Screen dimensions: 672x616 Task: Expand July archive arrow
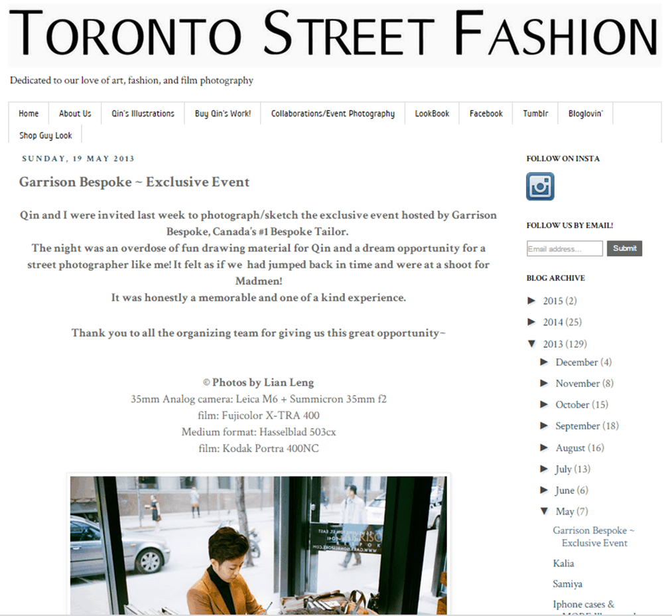pyautogui.click(x=544, y=469)
